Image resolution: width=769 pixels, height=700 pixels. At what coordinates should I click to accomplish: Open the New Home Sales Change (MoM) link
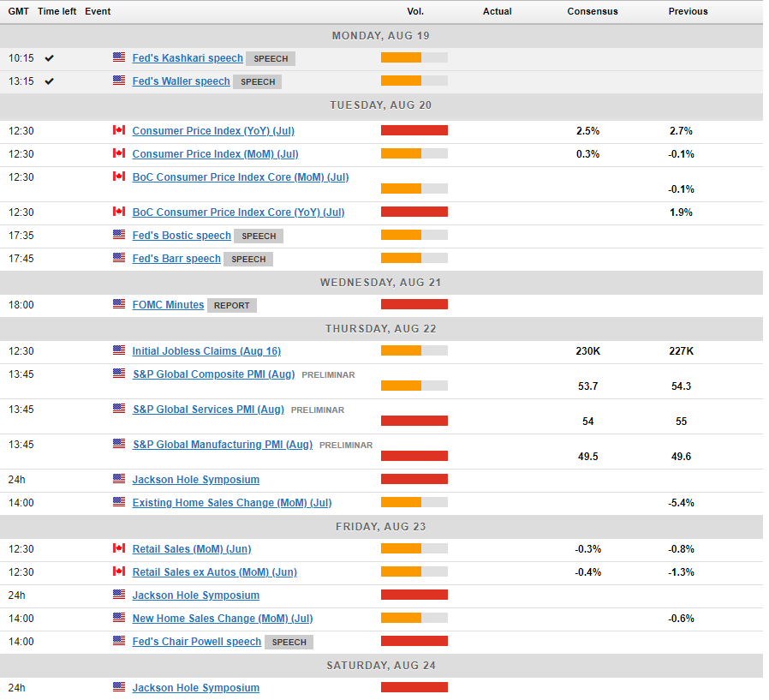pos(223,619)
